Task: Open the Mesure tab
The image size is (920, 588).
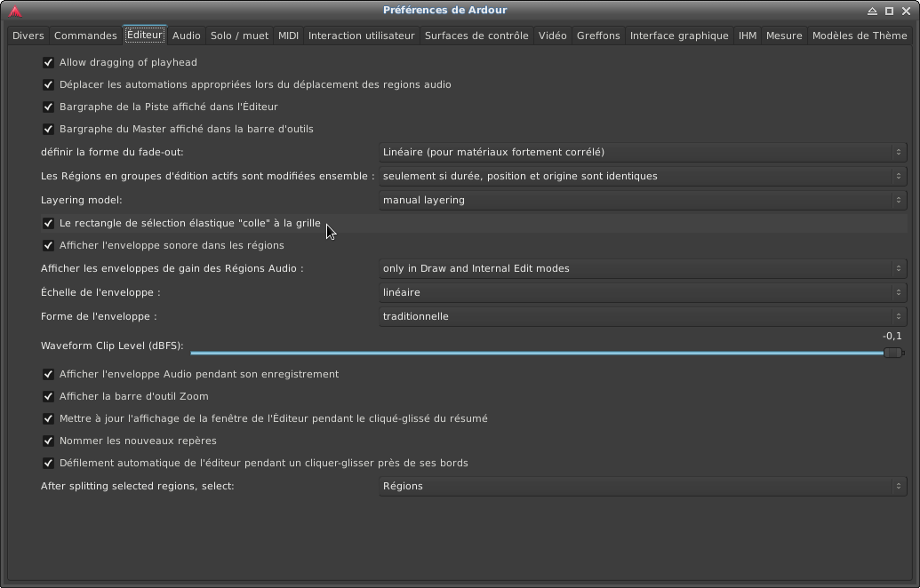Action: [784, 36]
